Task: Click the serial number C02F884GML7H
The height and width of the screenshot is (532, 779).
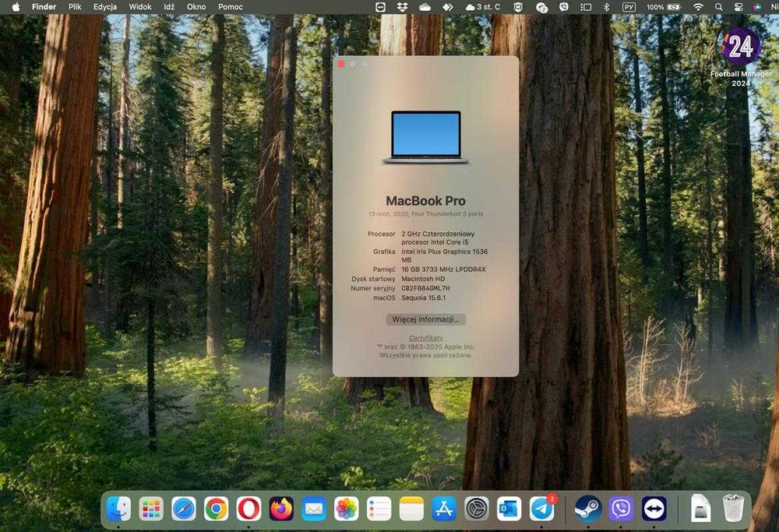Action: [425, 288]
